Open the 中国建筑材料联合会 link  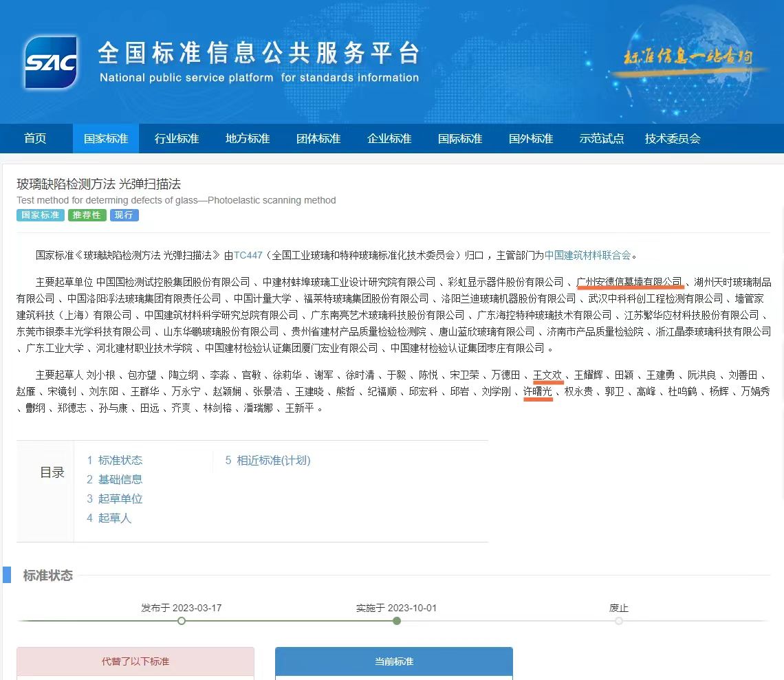point(588,255)
